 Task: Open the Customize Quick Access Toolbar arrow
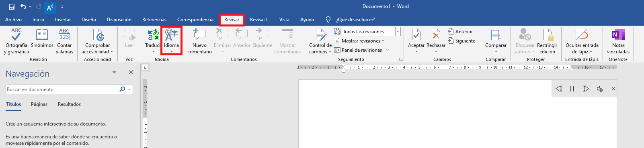click(62, 7)
